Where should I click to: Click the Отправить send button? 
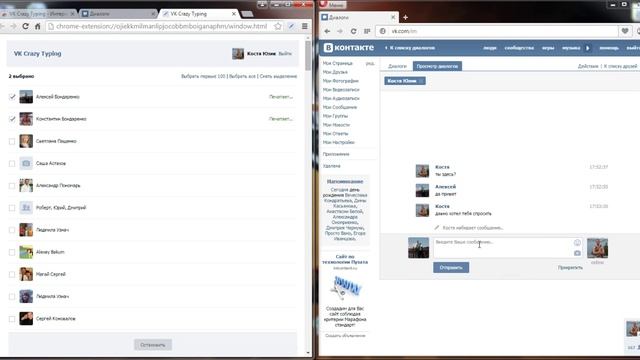coord(451,268)
